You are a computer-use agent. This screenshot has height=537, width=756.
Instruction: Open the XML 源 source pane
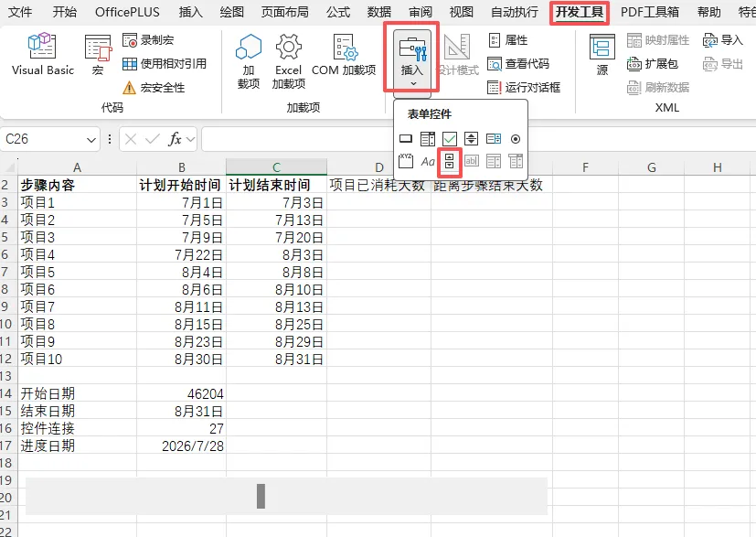(x=602, y=54)
